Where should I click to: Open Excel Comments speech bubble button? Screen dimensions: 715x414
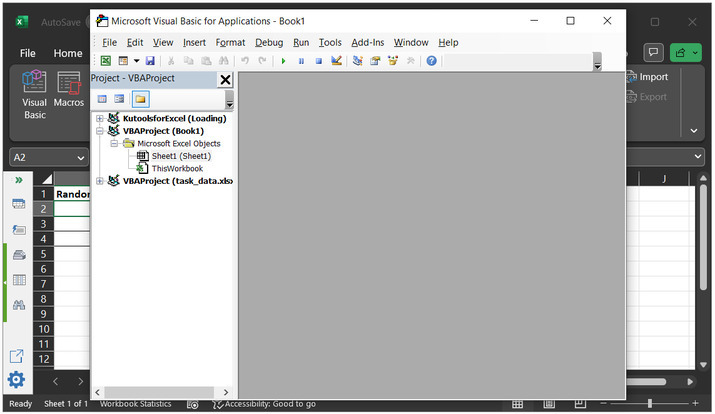[x=653, y=52]
